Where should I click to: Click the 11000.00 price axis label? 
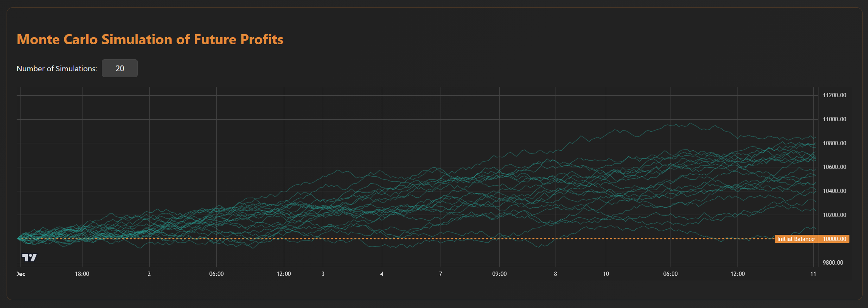pos(834,119)
